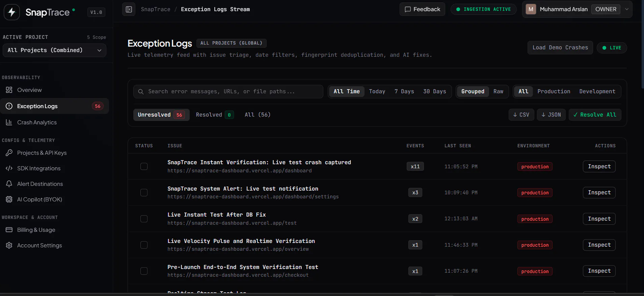Click the search error messages field
Image resolution: width=644 pixels, height=296 pixels.
[229, 92]
